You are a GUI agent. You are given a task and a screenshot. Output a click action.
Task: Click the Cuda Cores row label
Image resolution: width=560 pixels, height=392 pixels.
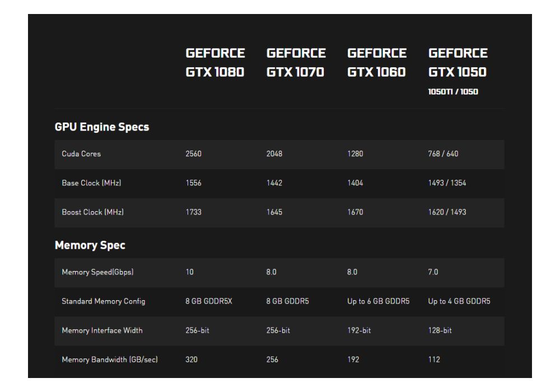coord(81,155)
